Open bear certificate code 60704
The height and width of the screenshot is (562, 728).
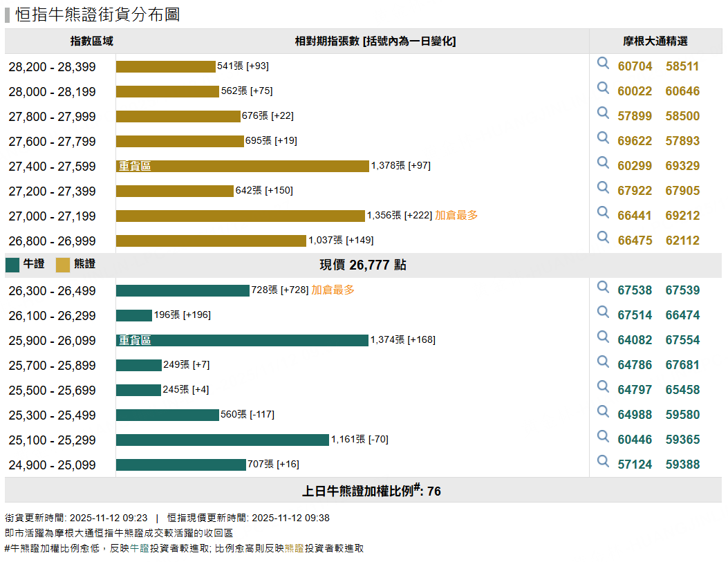(635, 66)
